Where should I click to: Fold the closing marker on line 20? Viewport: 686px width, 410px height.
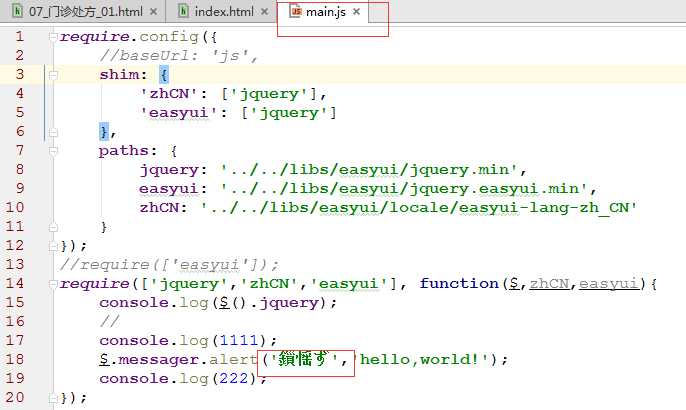tap(53, 398)
